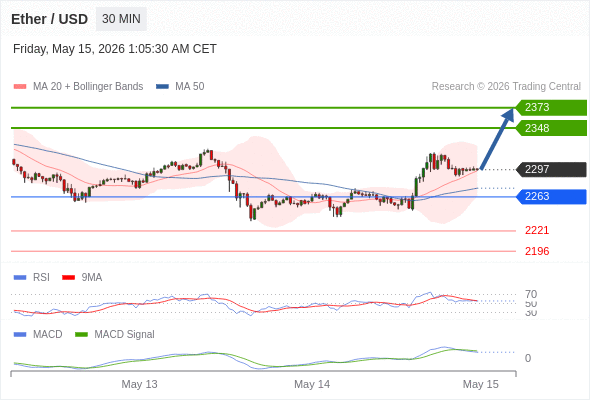Click the 2196 red support label
590x400 pixels.
click(537, 251)
